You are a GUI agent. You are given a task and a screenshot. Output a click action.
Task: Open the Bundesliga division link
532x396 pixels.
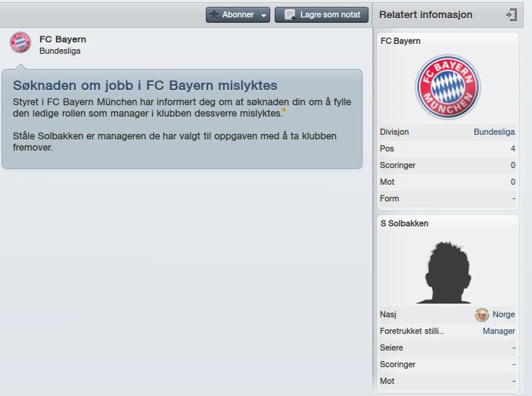(494, 132)
